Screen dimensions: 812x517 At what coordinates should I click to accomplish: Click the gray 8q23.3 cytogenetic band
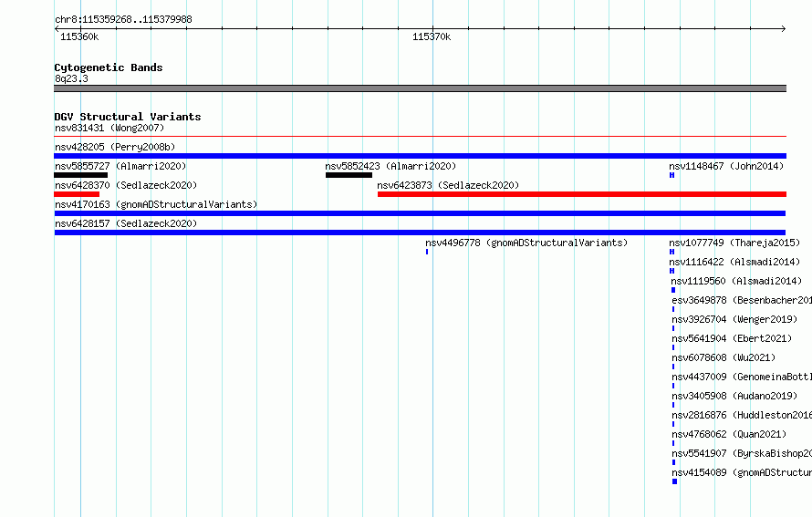[420, 88]
